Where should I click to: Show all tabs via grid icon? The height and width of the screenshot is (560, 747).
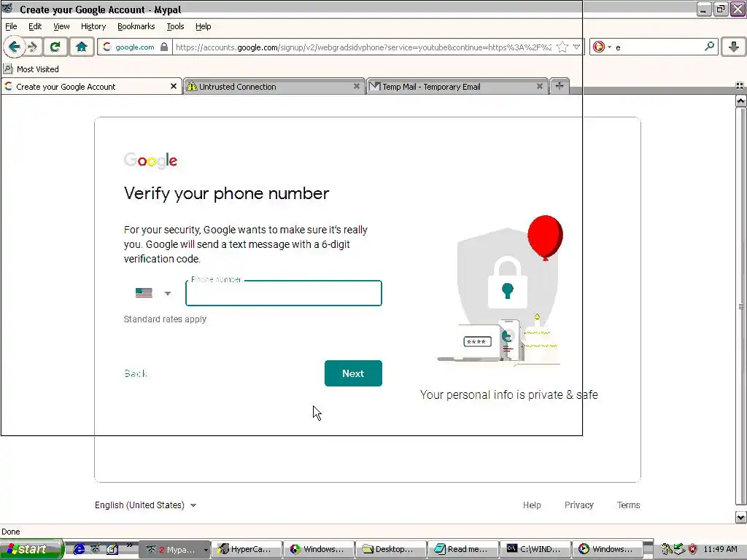[x=740, y=86]
